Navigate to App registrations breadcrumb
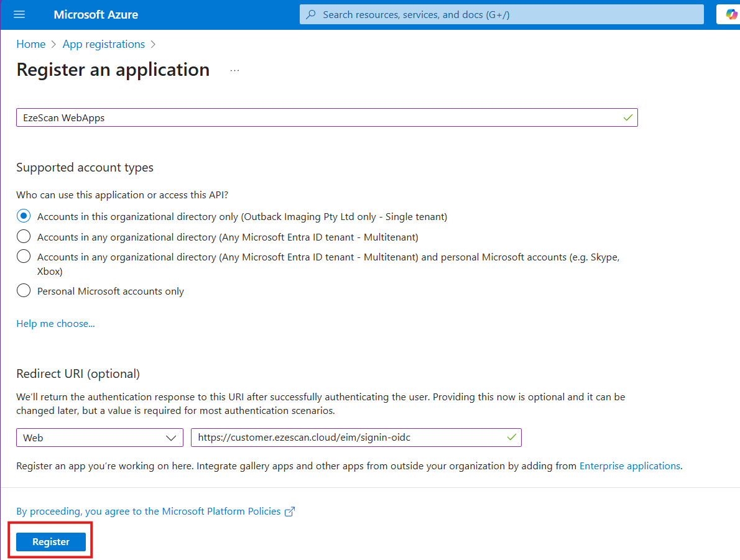740x560 pixels. pos(103,44)
